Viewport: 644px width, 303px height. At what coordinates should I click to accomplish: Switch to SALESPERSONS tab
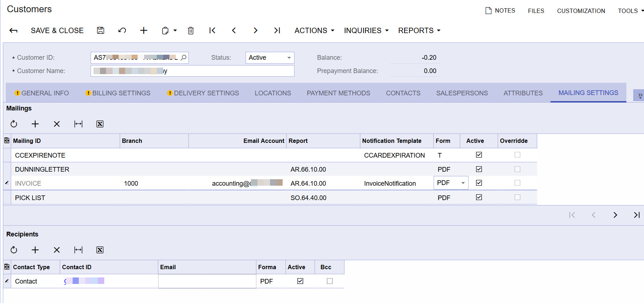tap(462, 93)
